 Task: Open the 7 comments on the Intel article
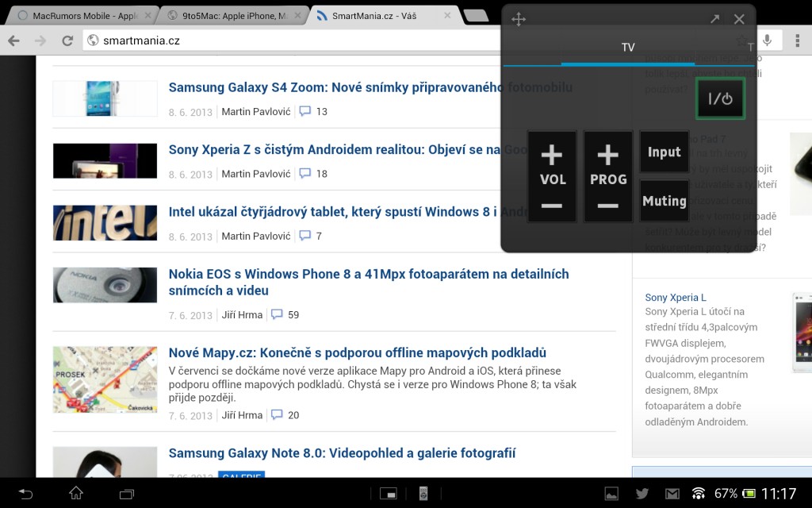point(311,235)
